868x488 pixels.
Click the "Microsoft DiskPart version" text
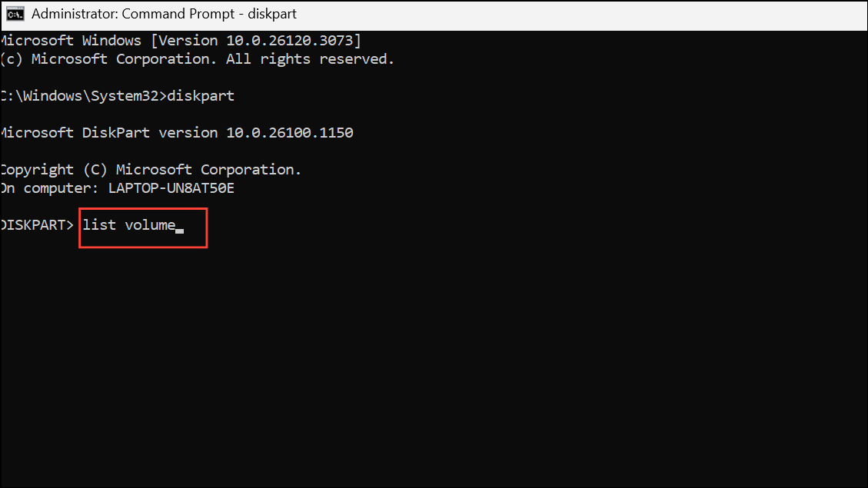(109, 133)
